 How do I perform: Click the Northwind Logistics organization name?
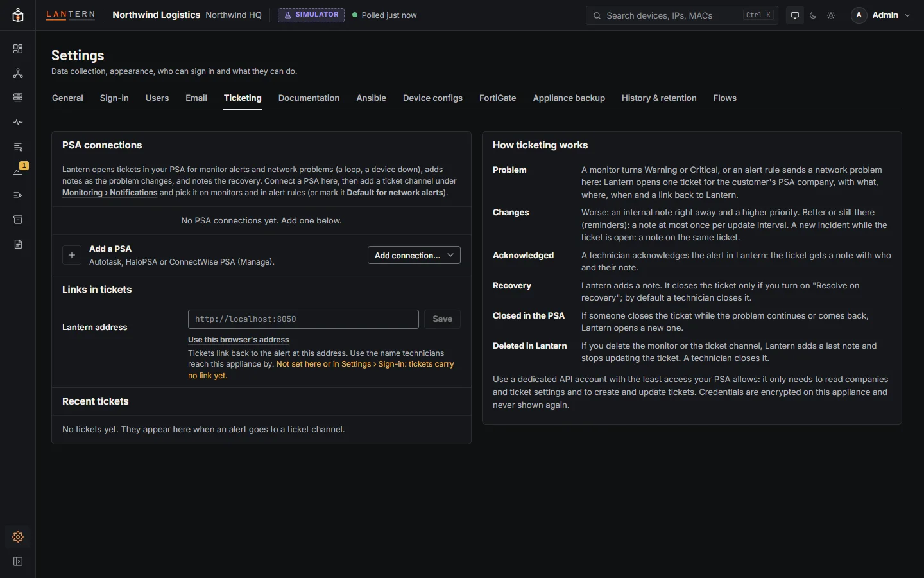coord(157,15)
